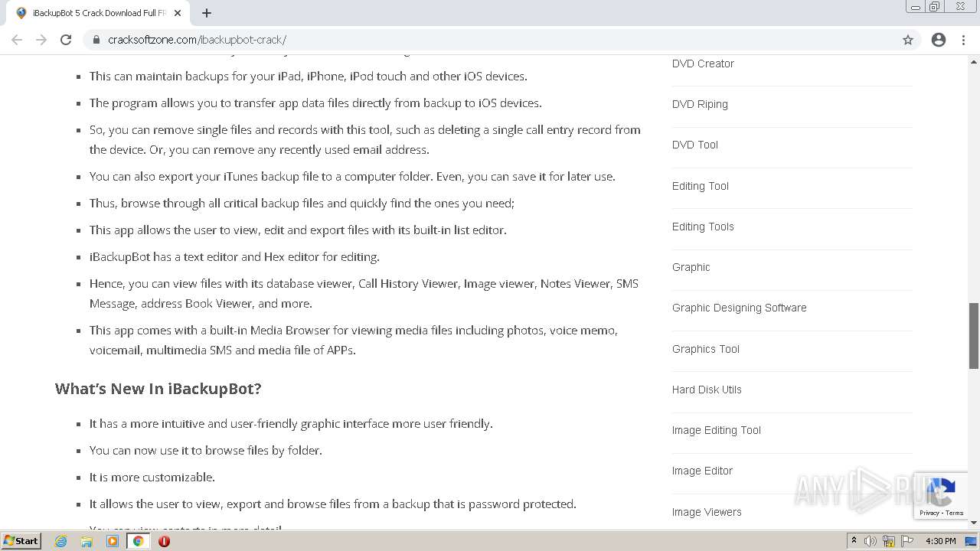This screenshot has height=551, width=980.
Task: Click the bullet about password protected backup
Action: 333,504
